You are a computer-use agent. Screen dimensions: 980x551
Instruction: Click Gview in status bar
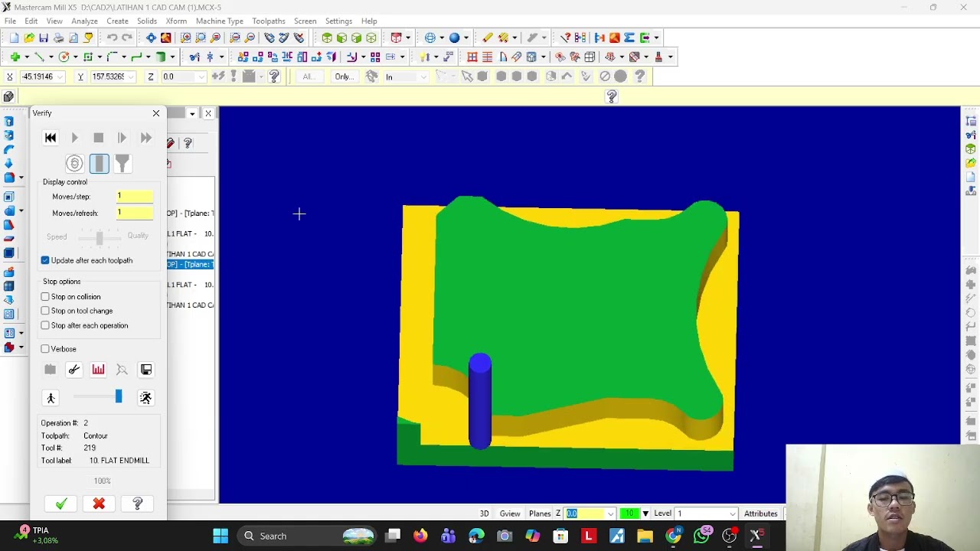[x=510, y=514]
